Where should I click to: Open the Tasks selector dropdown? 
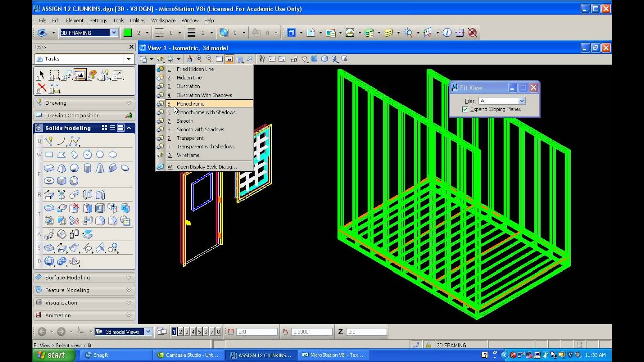click(129, 59)
